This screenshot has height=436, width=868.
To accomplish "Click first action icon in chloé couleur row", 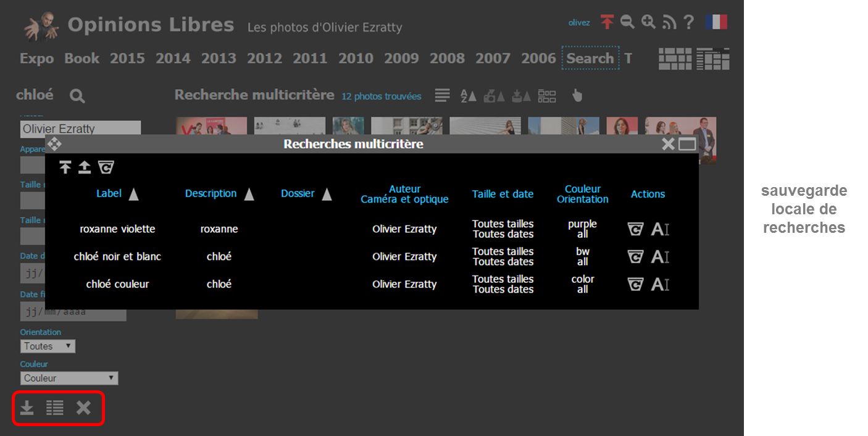I will (x=635, y=284).
